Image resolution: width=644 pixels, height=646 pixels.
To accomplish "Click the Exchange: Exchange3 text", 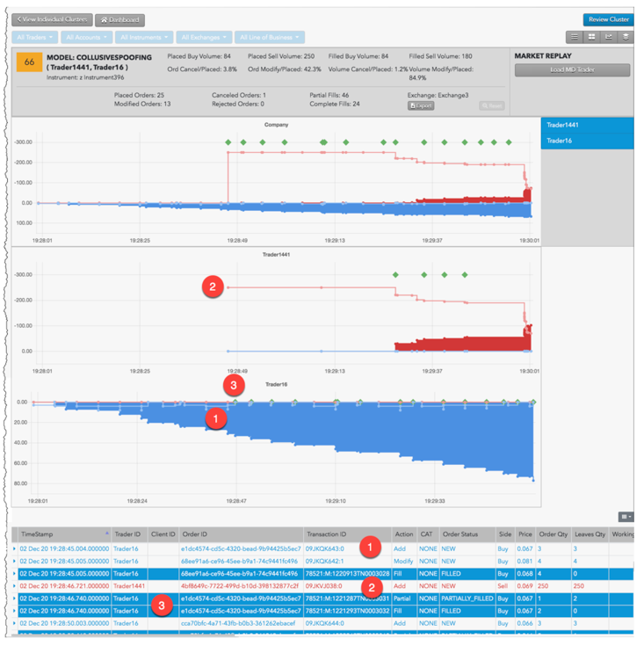I will 438,95.
